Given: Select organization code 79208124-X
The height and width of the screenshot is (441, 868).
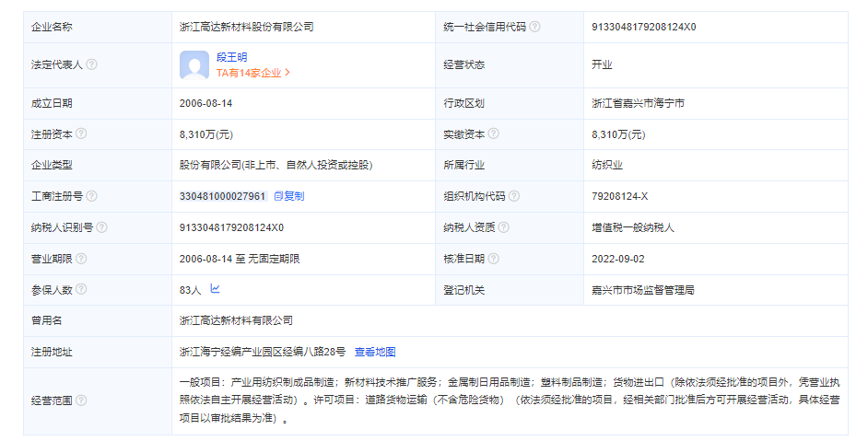Looking at the screenshot, I should [x=619, y=196].
